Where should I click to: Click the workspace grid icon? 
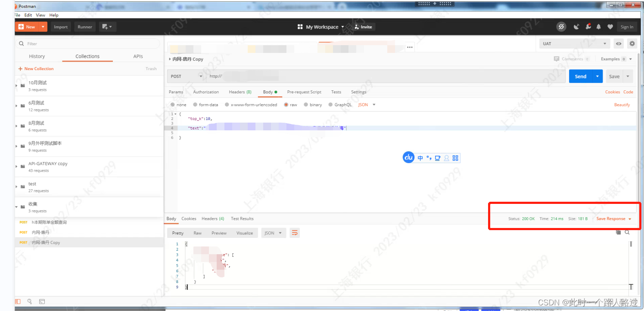click(x=300, y=27)
